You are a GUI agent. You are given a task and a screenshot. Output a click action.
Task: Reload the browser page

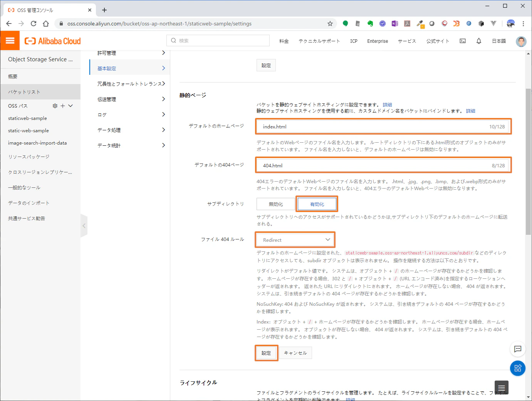34,24
